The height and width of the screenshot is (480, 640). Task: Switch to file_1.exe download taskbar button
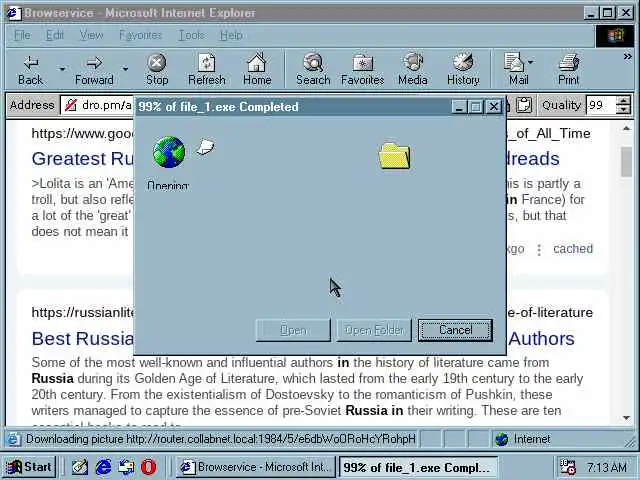tap(418, 467)
